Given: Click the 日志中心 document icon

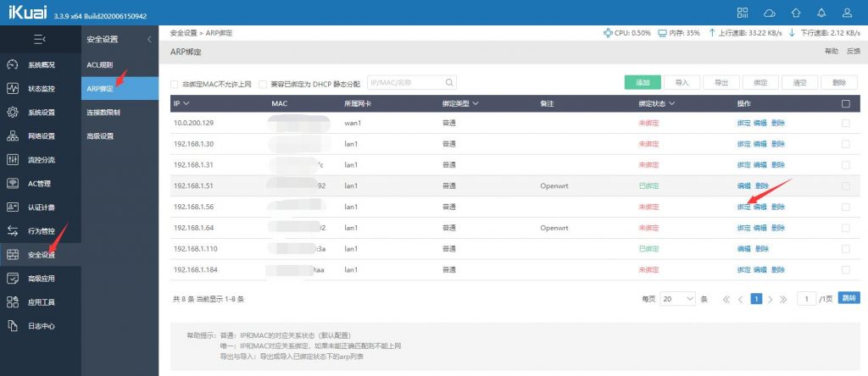Looking at the screenshot, I should click(12, 326).
